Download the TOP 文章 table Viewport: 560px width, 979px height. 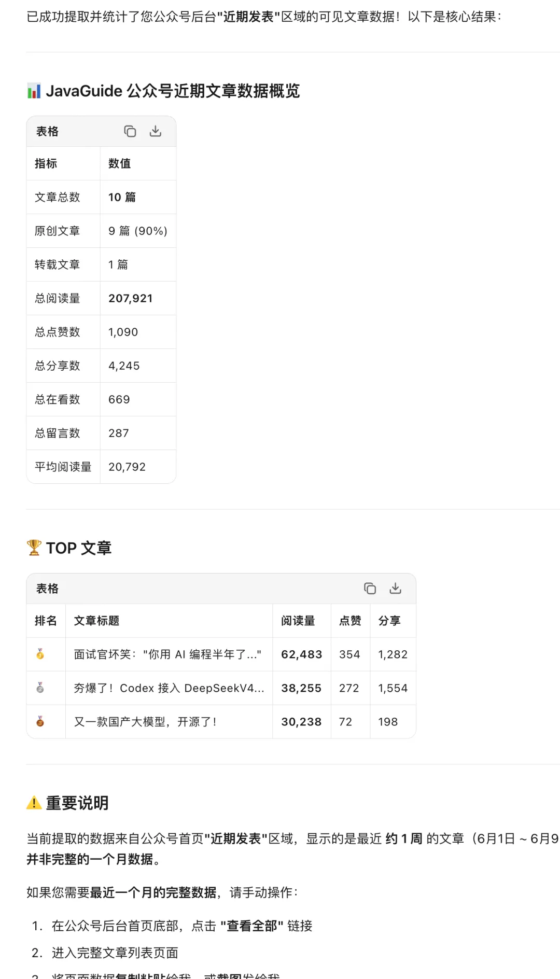click(396, 589)
